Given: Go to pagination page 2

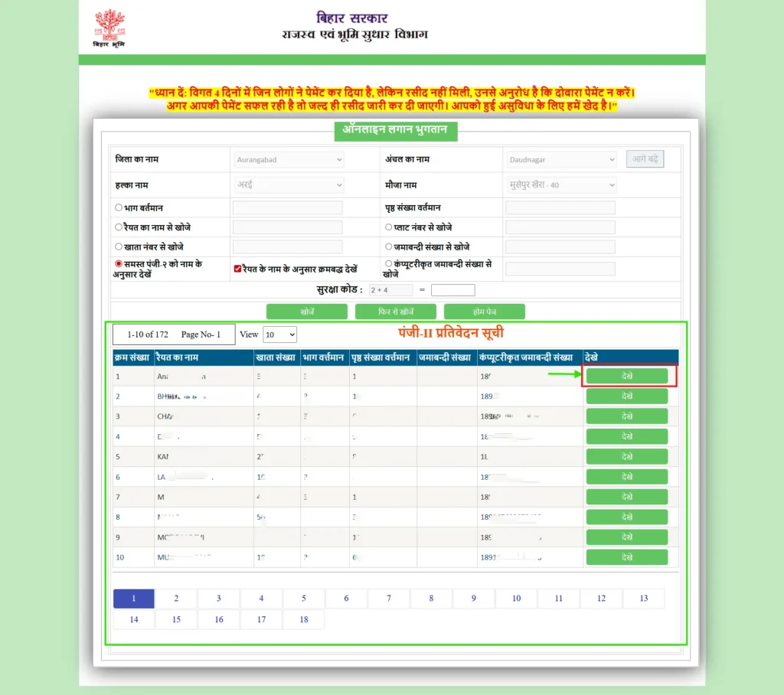Looking at the screenshot, I should (177, 599).
